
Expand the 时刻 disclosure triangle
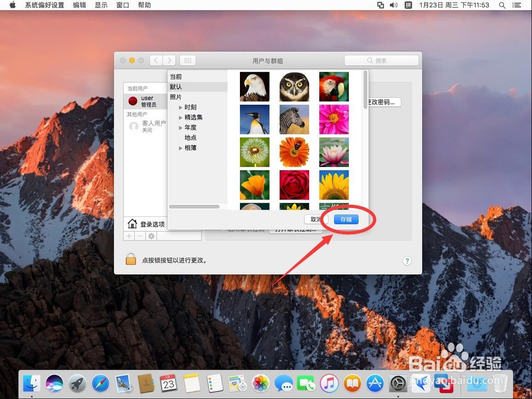click(180, 107)
